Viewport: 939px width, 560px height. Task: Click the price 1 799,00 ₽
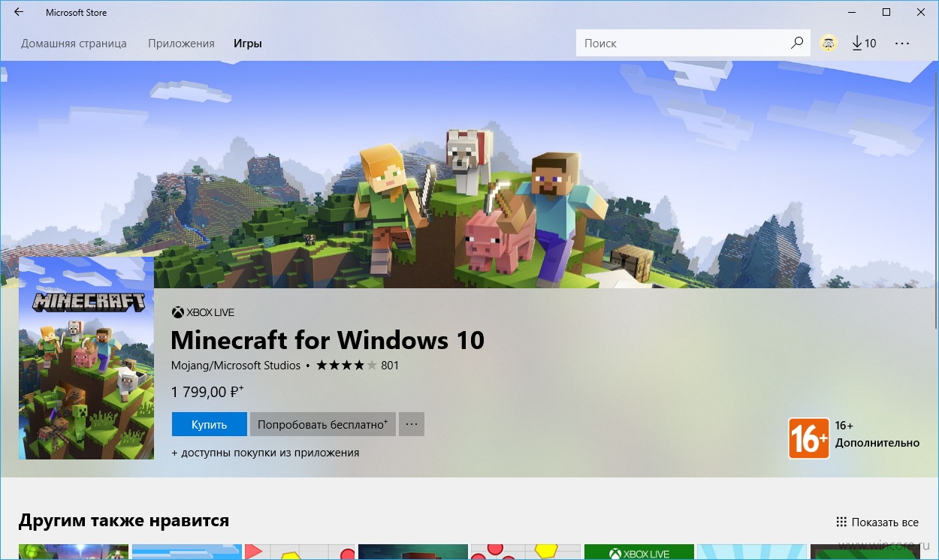(207, 391)
